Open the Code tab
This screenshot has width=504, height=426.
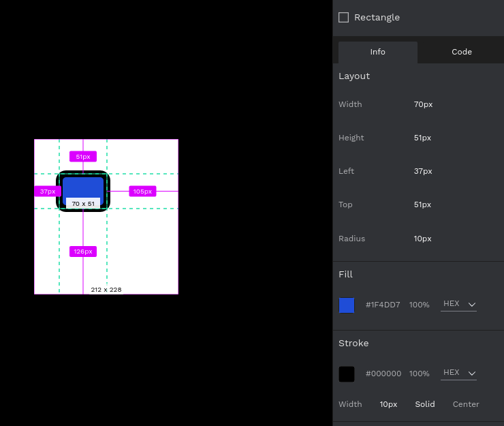pyautogui.click(x=461, y=52)
